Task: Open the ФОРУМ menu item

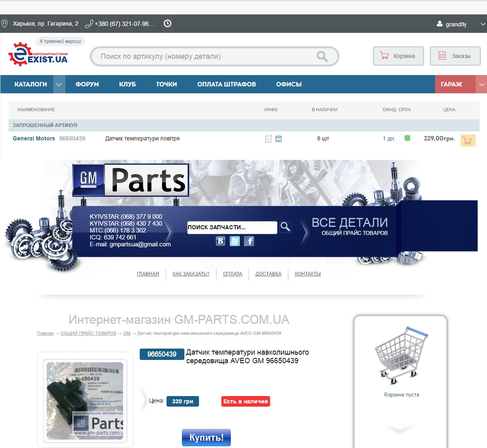Action: (x=87, y=84)
